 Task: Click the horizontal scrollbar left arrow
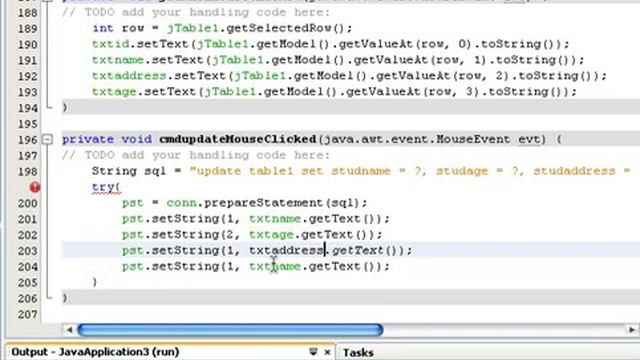tap(69, 329)
